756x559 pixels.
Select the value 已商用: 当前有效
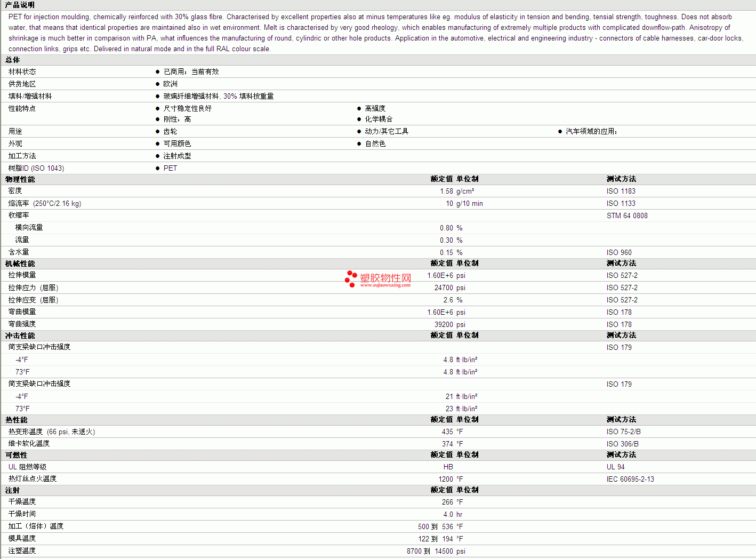(191, 71)
